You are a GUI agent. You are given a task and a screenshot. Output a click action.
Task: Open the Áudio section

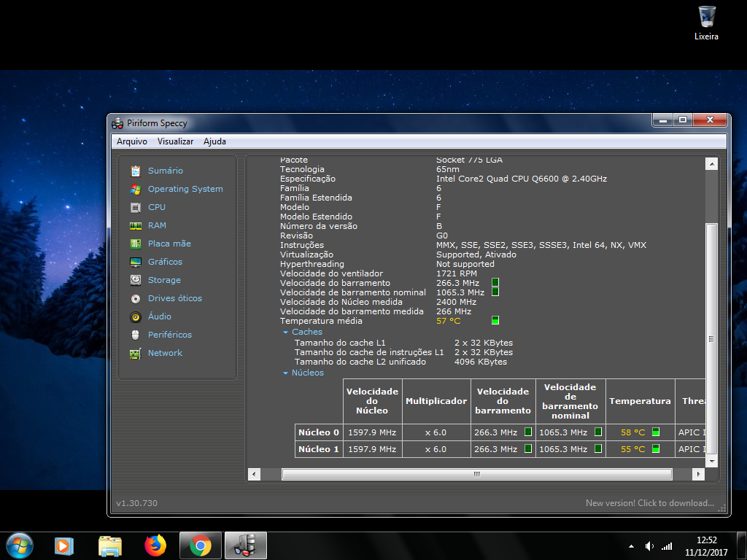(160, 316)
